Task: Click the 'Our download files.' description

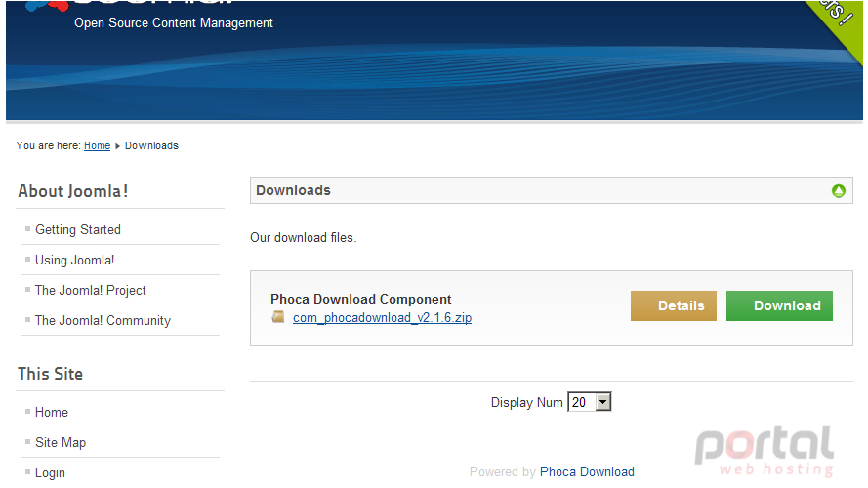Action: [304, 238]
